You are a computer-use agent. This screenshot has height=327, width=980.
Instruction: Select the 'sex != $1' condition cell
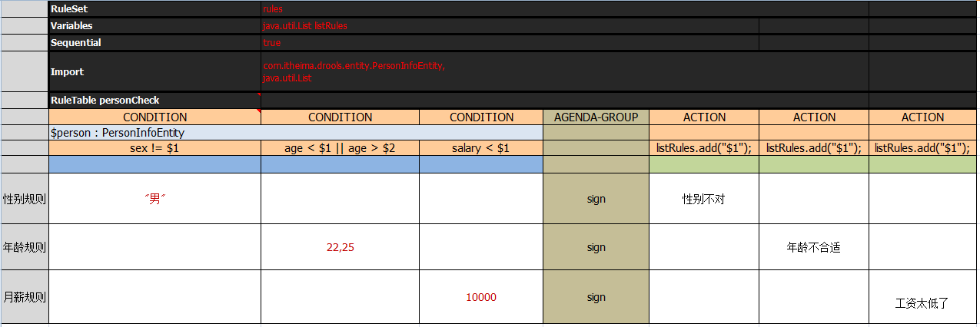tap(154, 148)
